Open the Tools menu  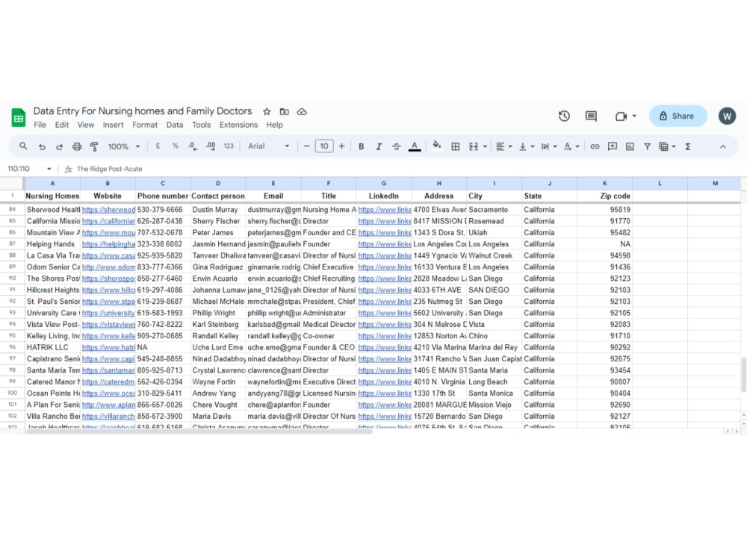pyautogui.click(x=201, y=125)
